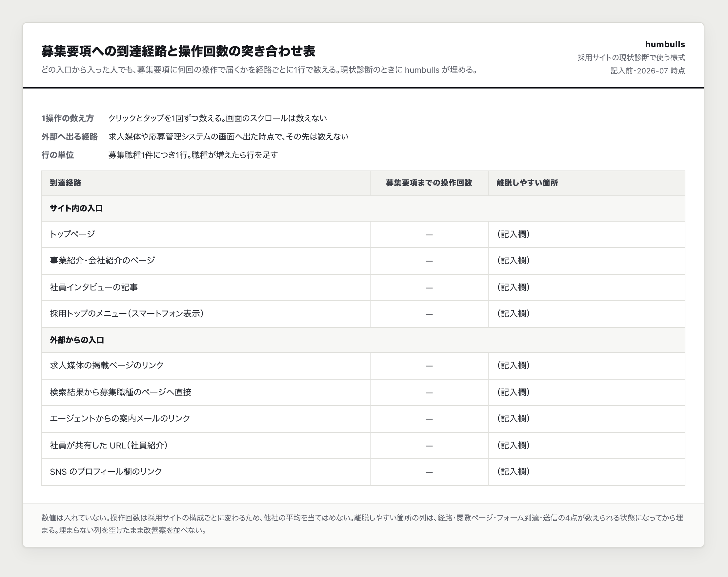
Task: Click the label 1操作の数え方
Action: [67, 118]
